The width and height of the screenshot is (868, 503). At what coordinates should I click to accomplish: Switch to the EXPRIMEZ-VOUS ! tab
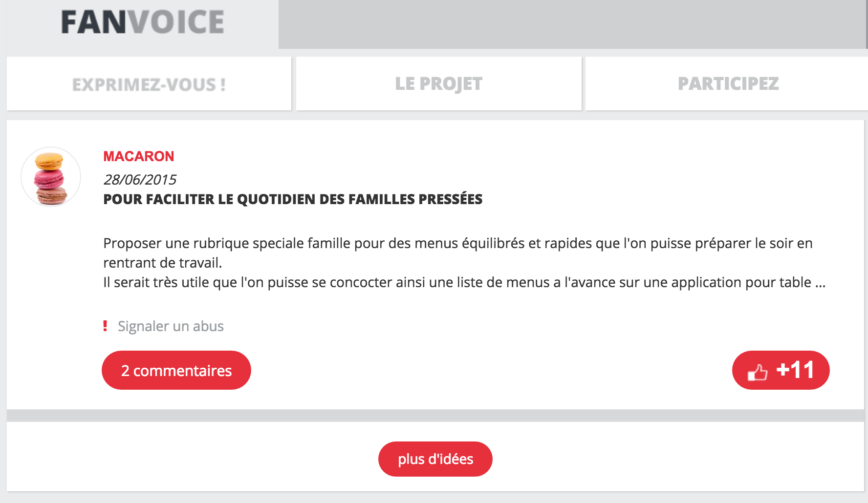pos(149,84)
